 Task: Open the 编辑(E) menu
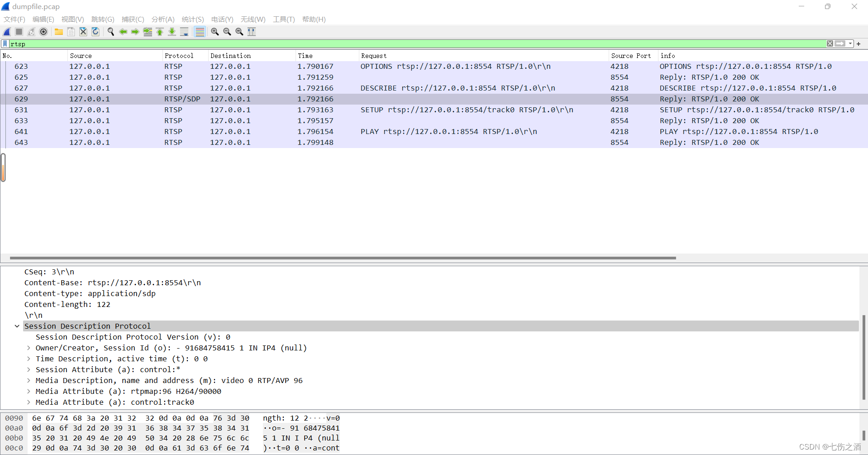43,19
